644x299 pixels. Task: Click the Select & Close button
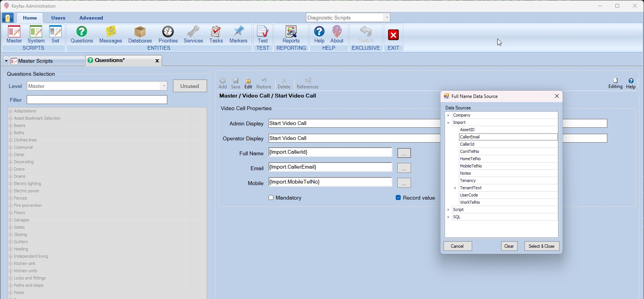541,246
